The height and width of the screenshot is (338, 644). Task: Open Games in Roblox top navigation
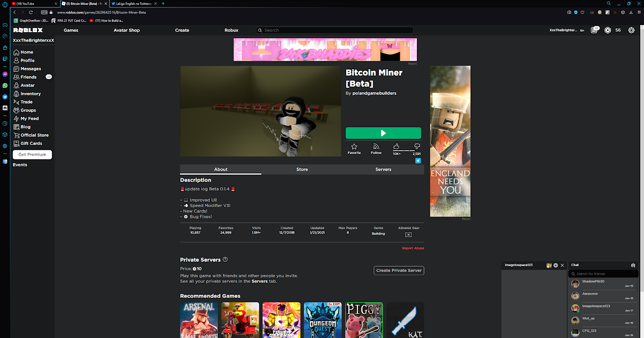coord(71,30)
